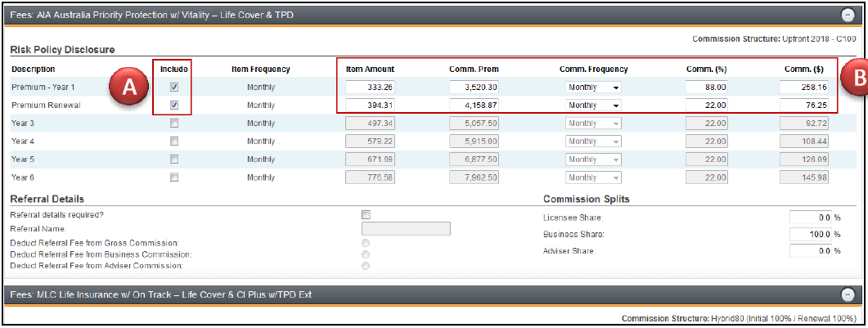Click Year 3 Comm. ($) field 92.72
Screen dimensions: 868x328
(x=804, y=124)
